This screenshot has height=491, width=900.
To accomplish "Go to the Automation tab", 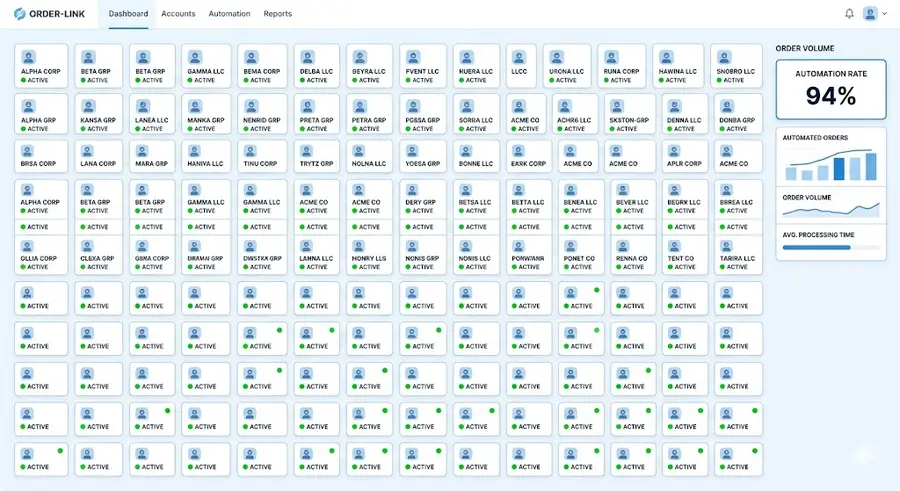I will point(229,14).
